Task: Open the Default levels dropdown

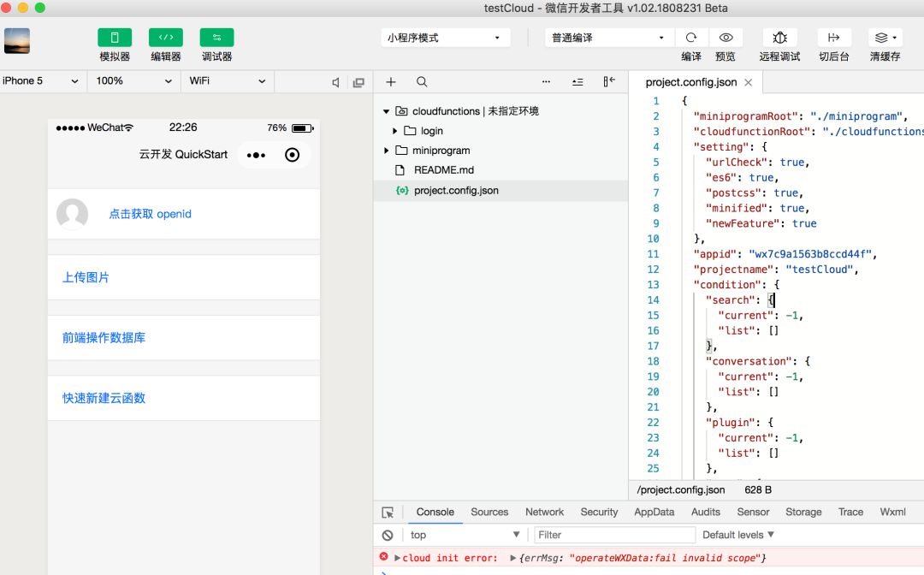Action: click(737, 535)
